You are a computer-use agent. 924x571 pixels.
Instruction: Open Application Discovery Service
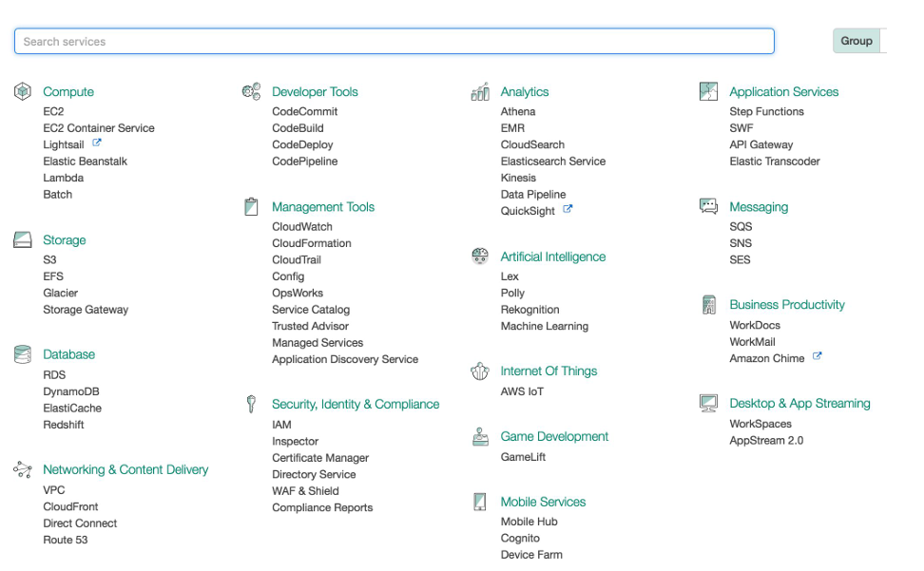pos(345,359)
